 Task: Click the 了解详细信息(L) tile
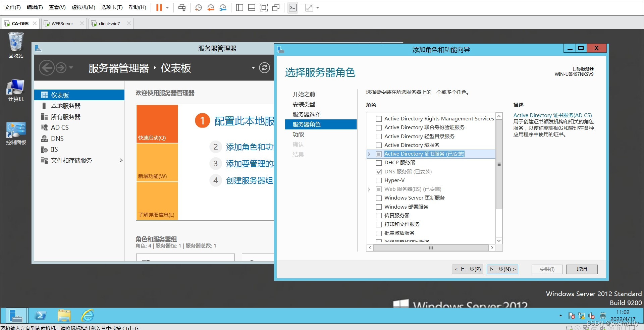click(x=157, y=201)
